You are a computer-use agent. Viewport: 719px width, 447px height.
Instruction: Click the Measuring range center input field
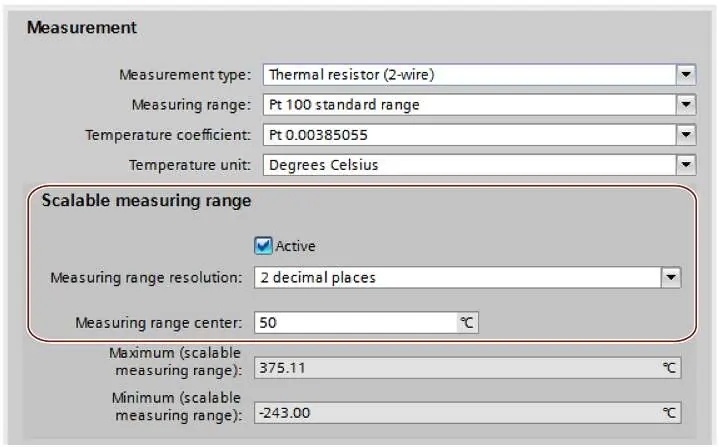coord(356,322)
